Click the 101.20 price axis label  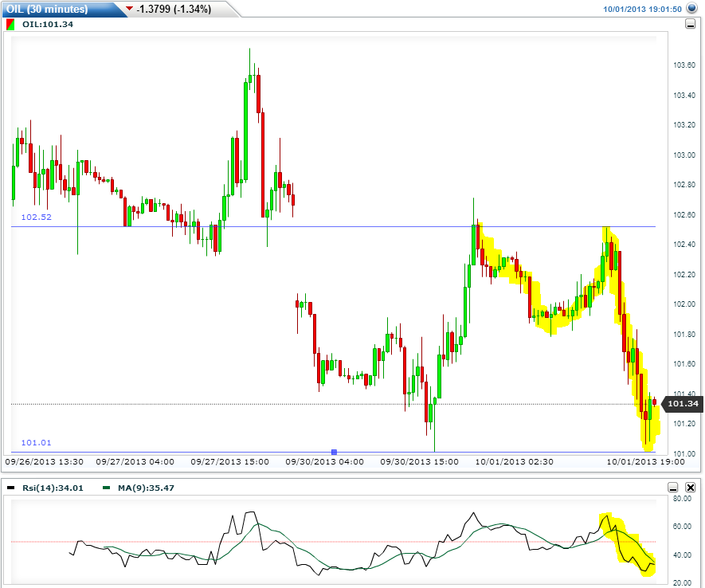pyautogui.click(x=684, y=423)
